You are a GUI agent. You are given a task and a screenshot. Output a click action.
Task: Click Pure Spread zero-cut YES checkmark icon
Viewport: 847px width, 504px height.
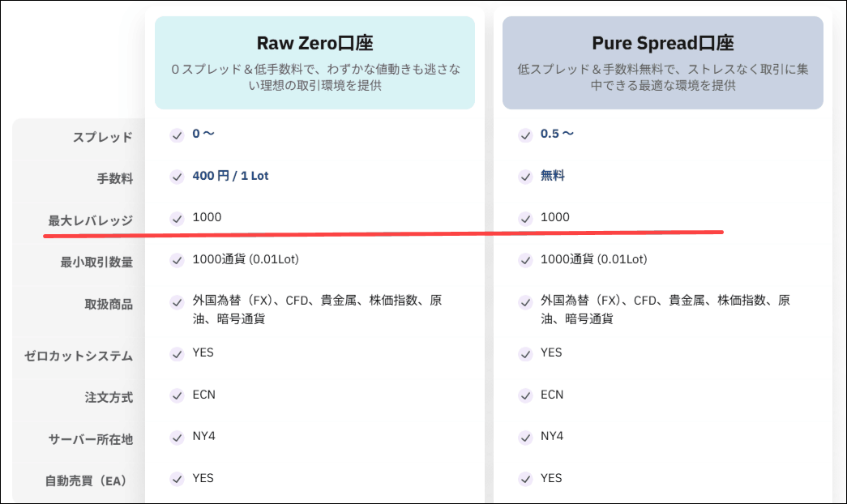point(525,353)
